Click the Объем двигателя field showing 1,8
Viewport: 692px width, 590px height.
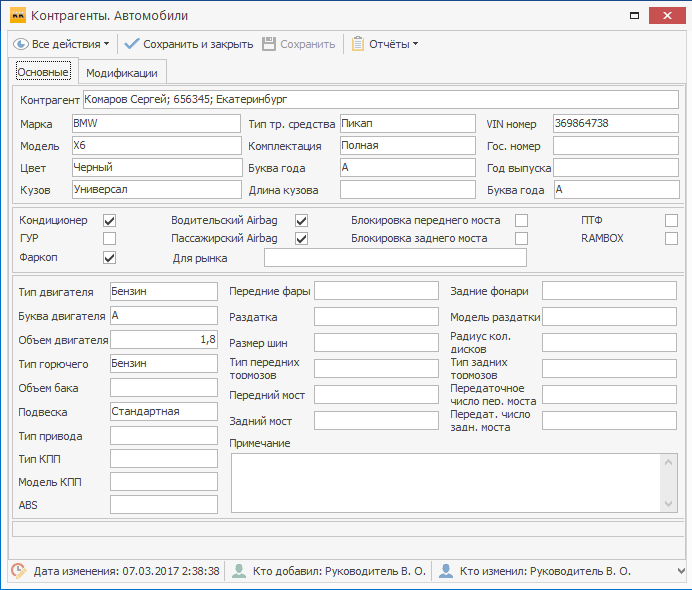click(x=164, y=340)
